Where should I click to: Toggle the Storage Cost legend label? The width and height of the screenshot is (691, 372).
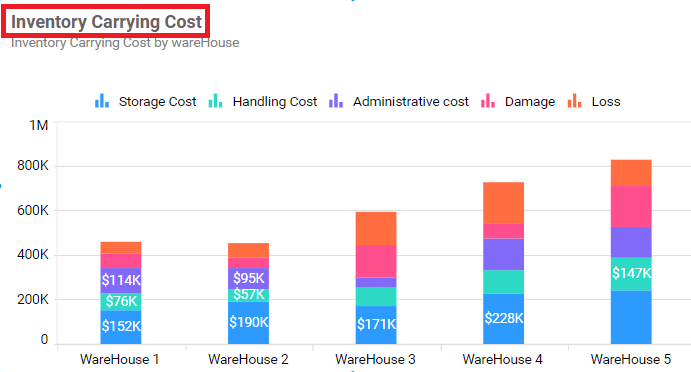coord(157,101)
